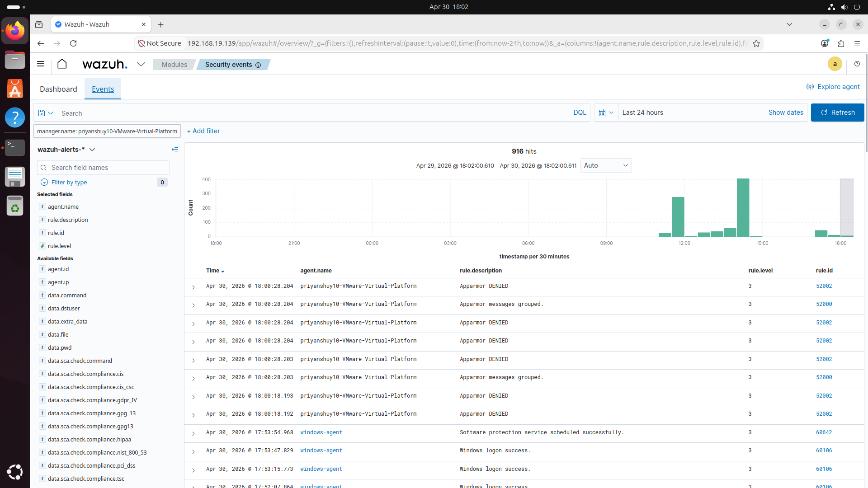Expand the 17:53:47.829 Windows logon row
The image size is (868, 488).
point(193,451)
